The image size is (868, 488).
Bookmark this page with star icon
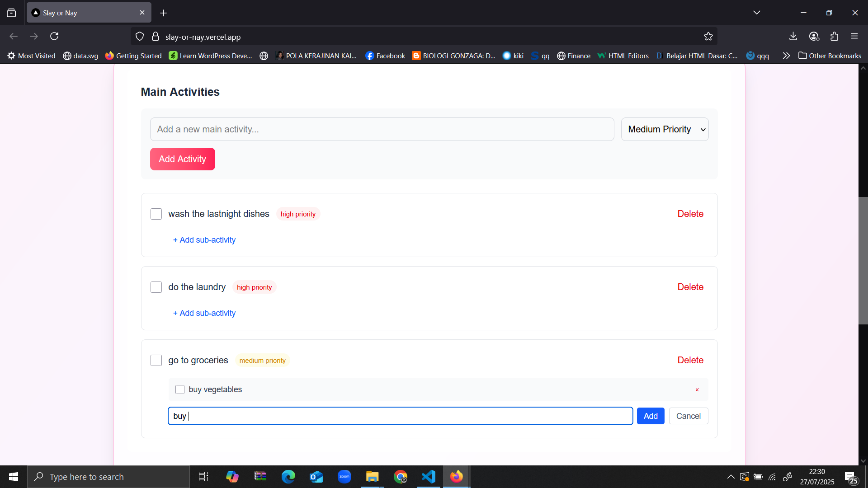coord(708,37)
